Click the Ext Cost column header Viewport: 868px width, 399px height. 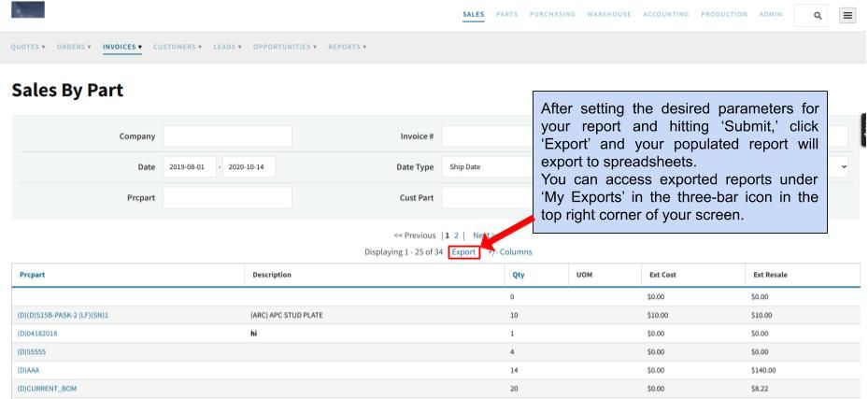pos(662,275)
